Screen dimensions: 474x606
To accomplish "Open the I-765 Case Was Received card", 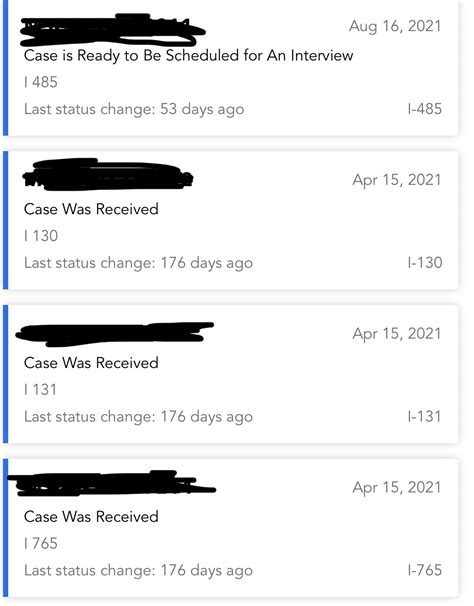I will 231,528.
